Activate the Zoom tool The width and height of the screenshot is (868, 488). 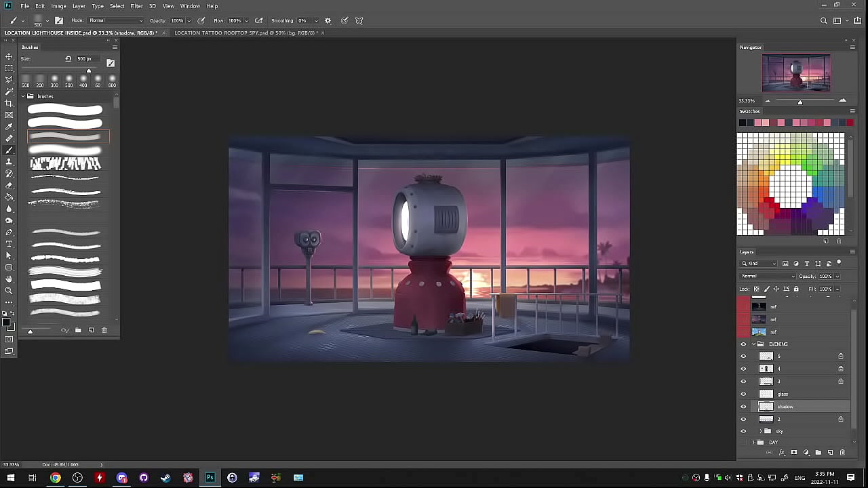(9, 291)
